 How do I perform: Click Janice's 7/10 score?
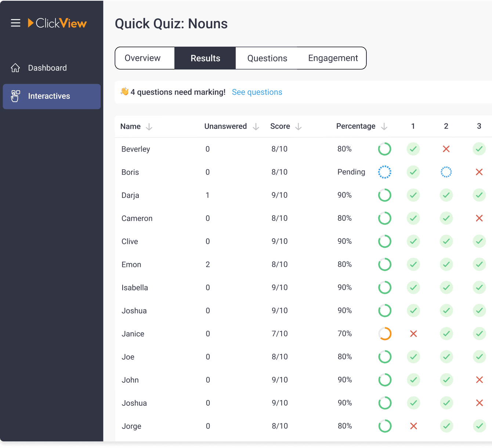point(280,334)
